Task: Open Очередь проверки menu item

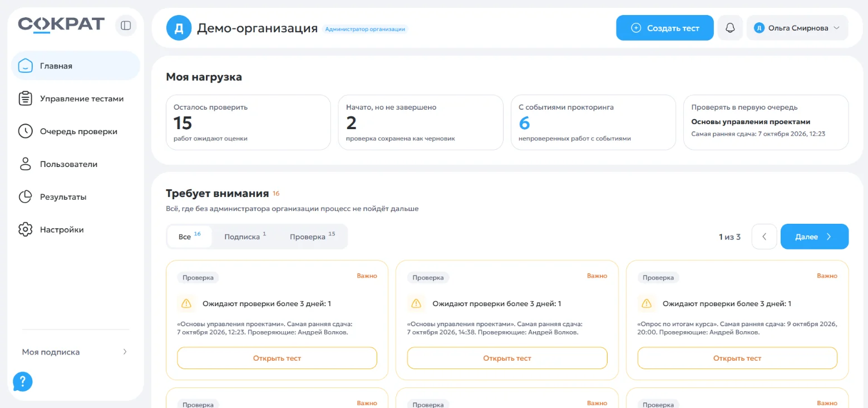Action: (76, 131)
